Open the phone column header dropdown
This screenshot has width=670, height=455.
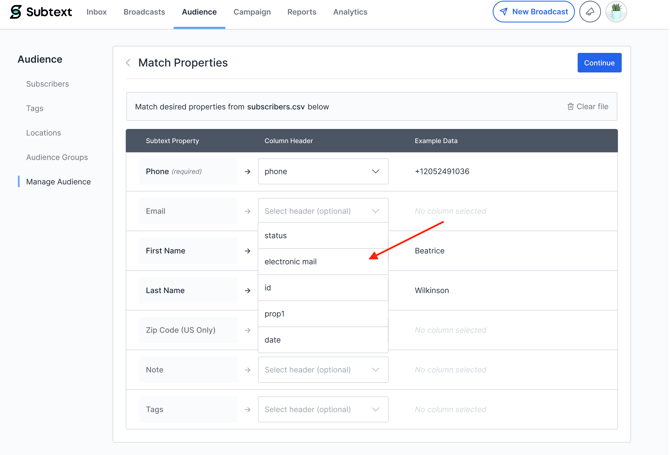tap(323, 172)
